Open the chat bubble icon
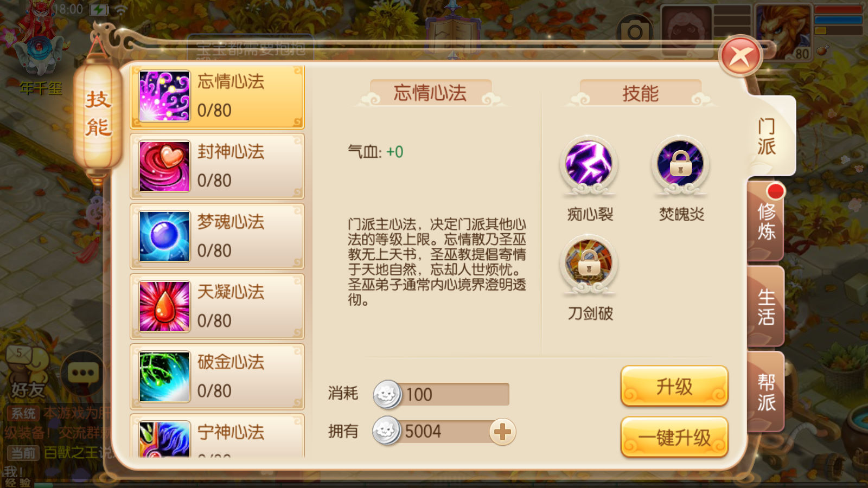This screenshot has width=868, height=488. [x=83, y=373]
